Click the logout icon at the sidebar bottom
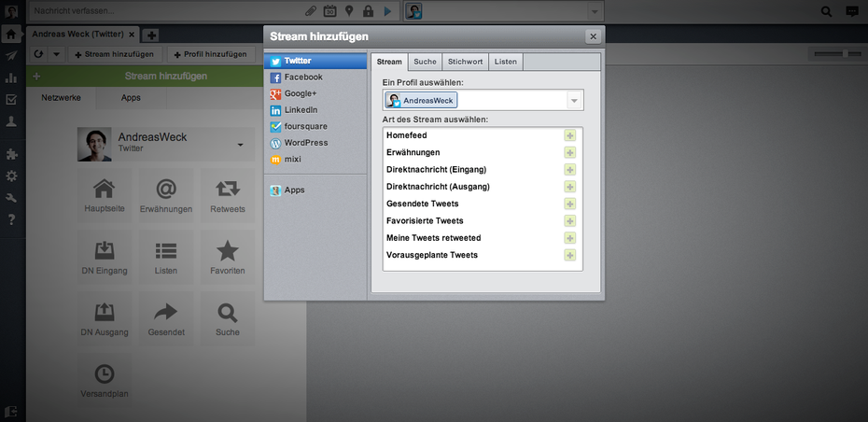Screen dimensions: 868x422 point(11,411)
